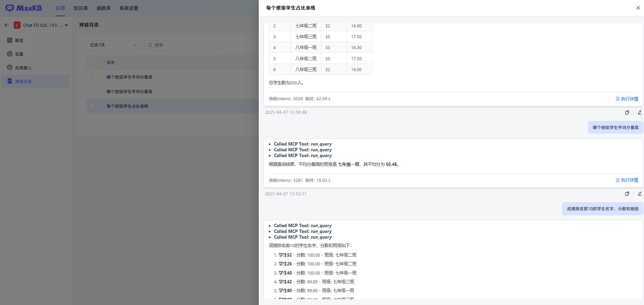The height and width of the screenshot is (305, 644).
Task: Click the 概览 grid icon in sidebar
Action: (10, 40)
